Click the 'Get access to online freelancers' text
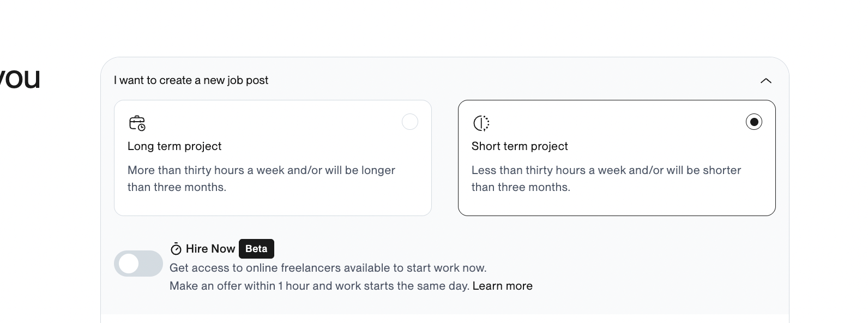Image resolution: width=868 pixels, height=323 pixels. pyautogui.click(x=328, y=268)
